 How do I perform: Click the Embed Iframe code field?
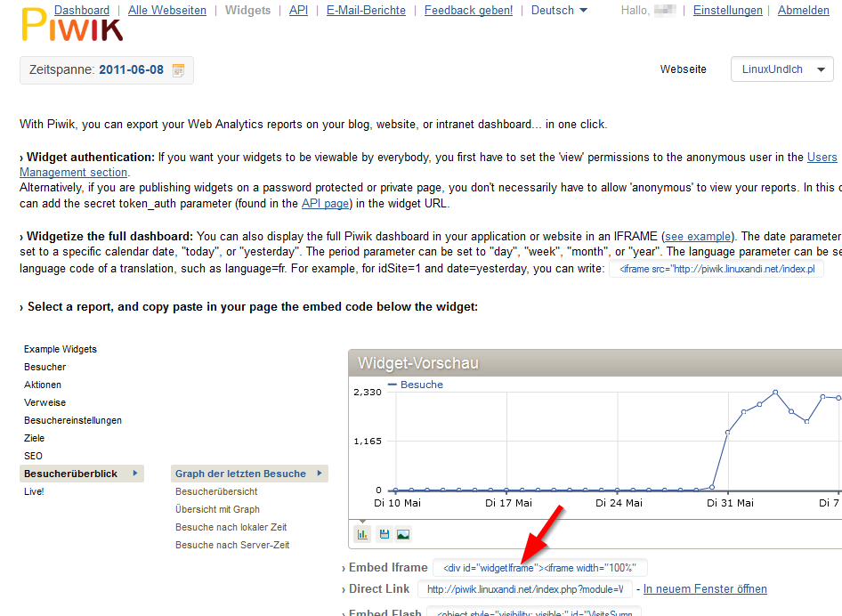point(540,568)
